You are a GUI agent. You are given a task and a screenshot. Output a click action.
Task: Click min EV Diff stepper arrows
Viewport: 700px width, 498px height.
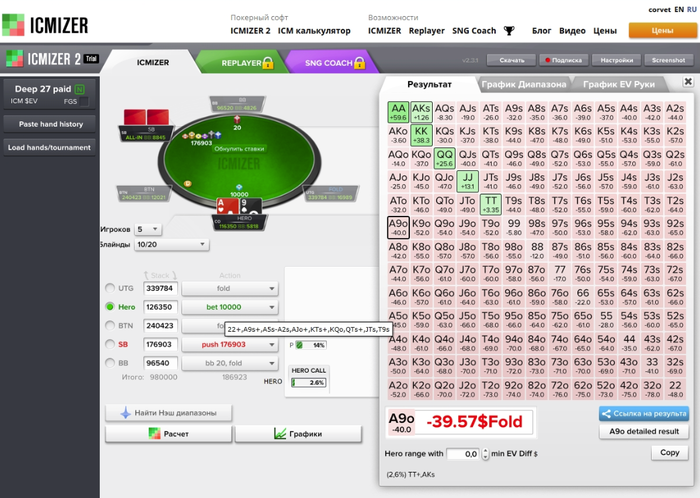tap(485, 454)
